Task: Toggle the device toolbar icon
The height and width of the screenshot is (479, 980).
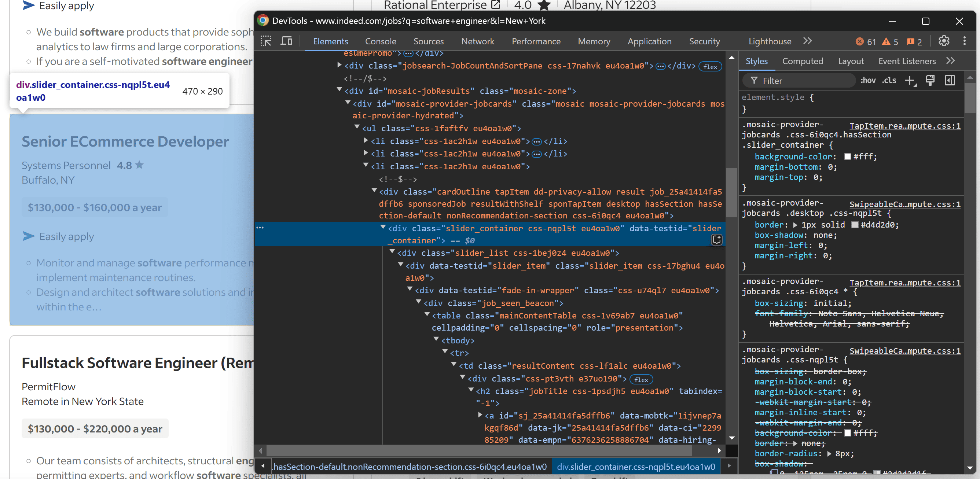Action: pos(286,41)
